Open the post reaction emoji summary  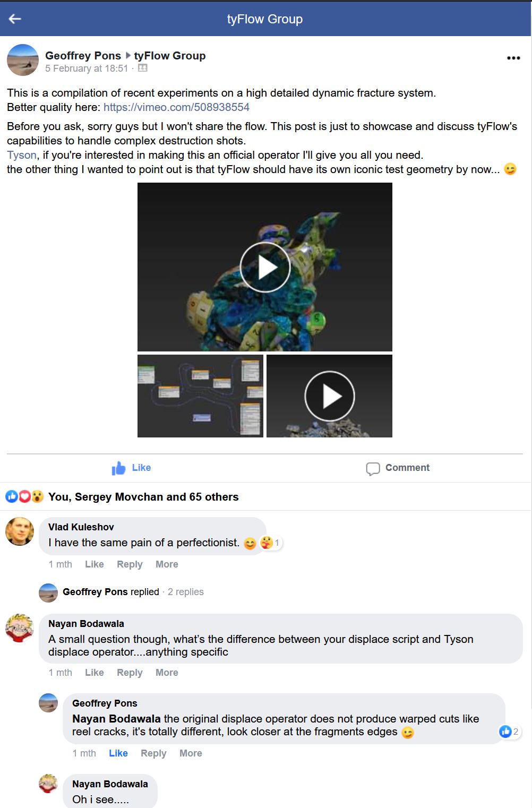(24, 497)
